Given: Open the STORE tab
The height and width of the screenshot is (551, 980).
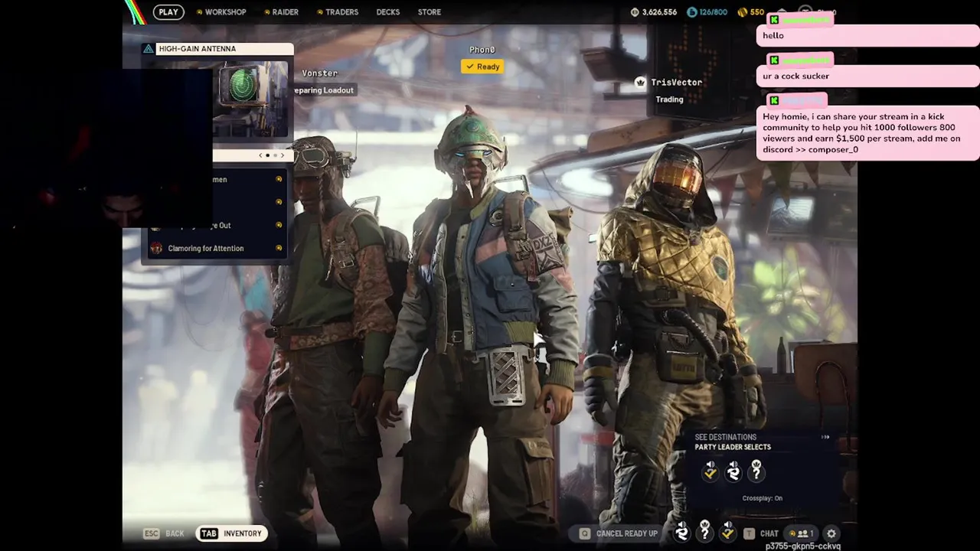Looking at the screenshot, I should tap(430, 12).
